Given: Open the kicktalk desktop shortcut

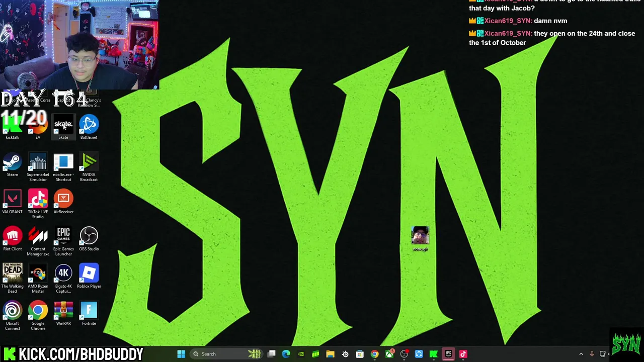Looking at the screenshot, I should pyautogui.click(x=12, y=127).
